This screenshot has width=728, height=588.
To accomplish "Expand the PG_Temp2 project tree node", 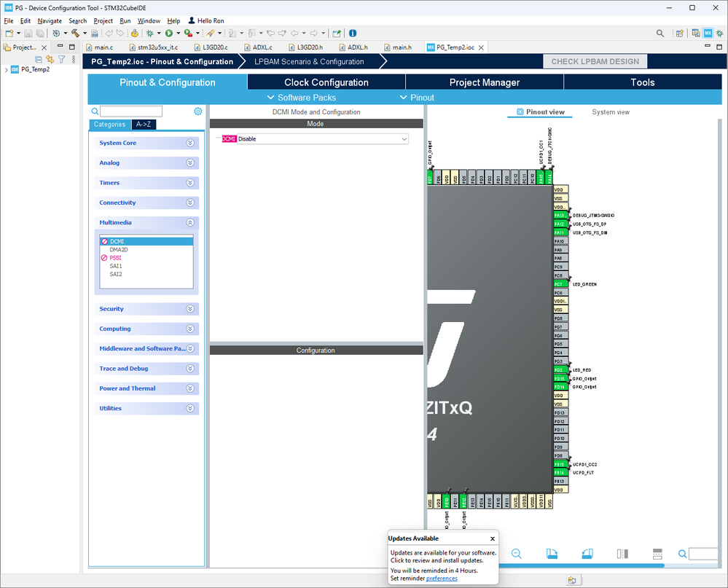I will pyautogui.click(x=6, y=70).
